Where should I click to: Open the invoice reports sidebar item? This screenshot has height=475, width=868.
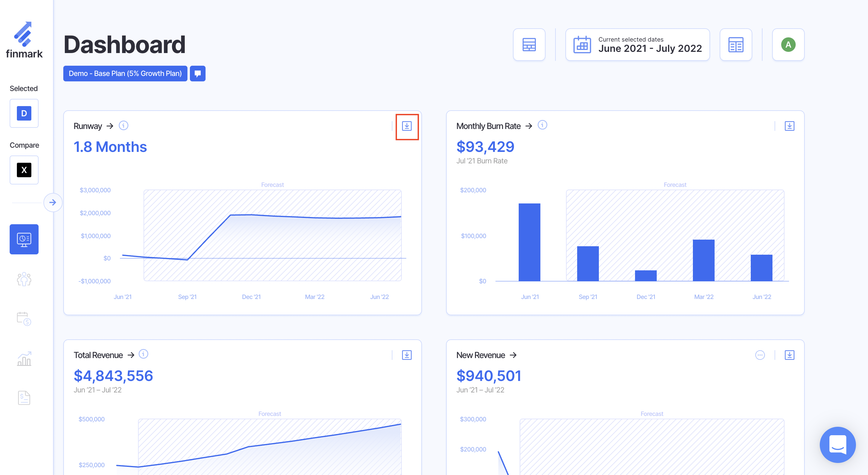pos(24,398)
